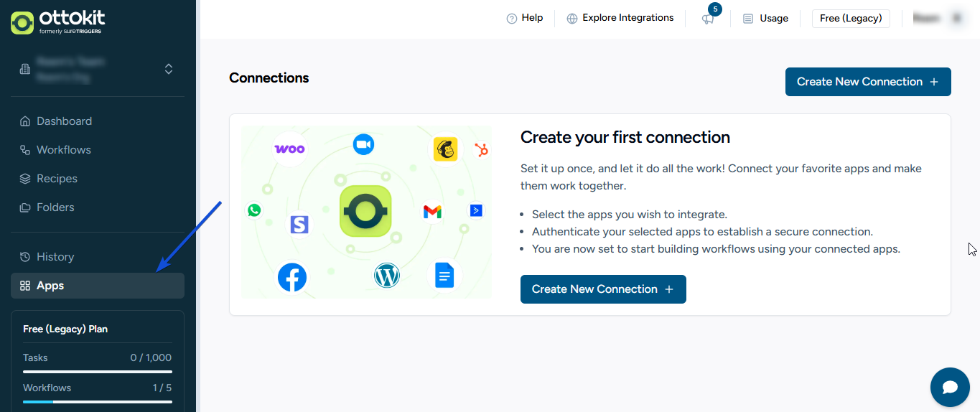Click the HubSpot logo

point(481,150)
